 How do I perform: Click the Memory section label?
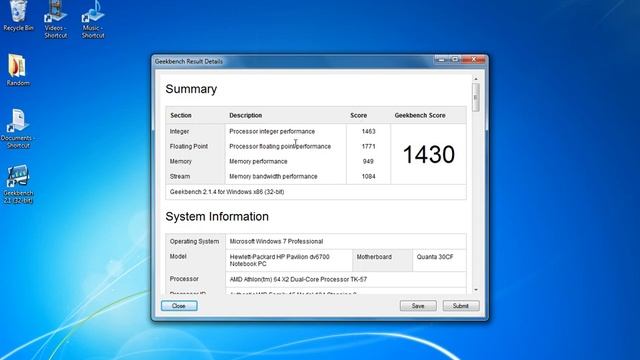(181, 161)
